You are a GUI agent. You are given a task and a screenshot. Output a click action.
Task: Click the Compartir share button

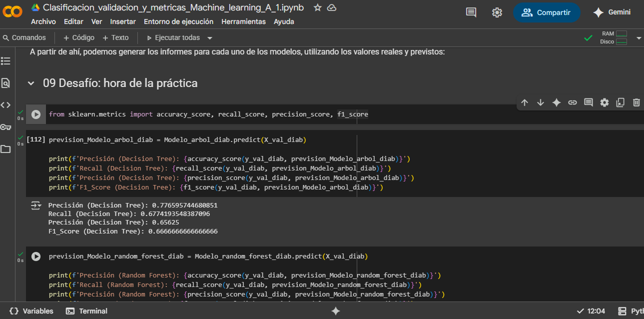(x=546, y=12)
